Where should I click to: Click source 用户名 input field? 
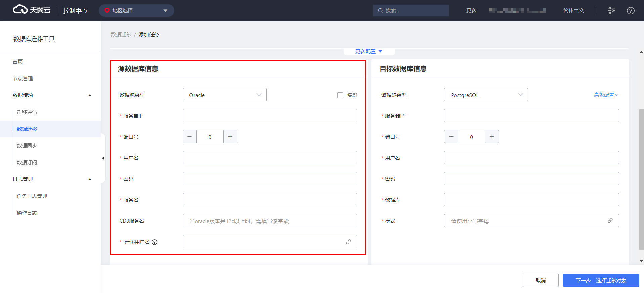[x=270, y=158]
